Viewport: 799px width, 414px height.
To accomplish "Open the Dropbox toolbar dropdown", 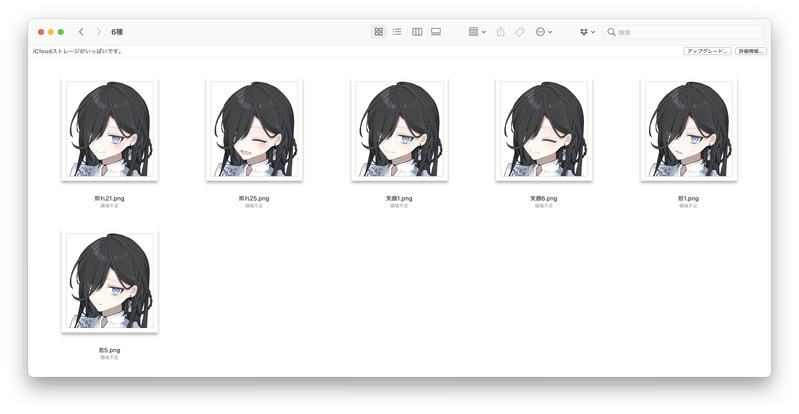I will [587, 32].
